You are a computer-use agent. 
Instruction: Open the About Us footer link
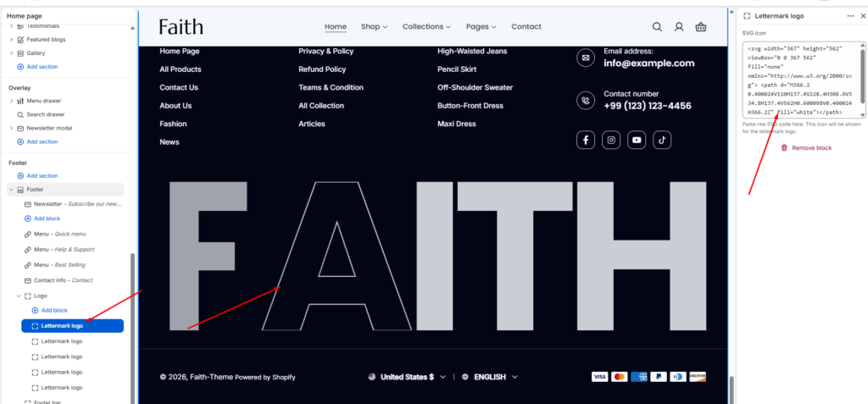[175, 106]
